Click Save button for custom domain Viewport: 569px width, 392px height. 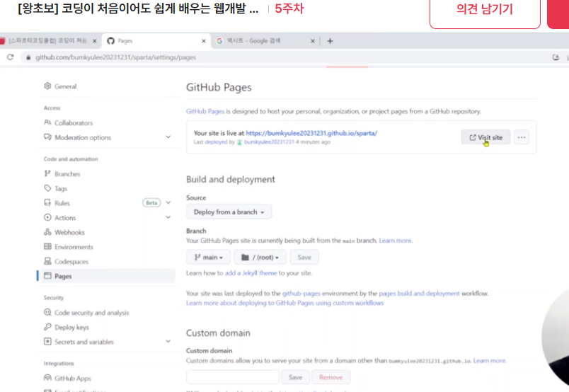coord(295,377)
